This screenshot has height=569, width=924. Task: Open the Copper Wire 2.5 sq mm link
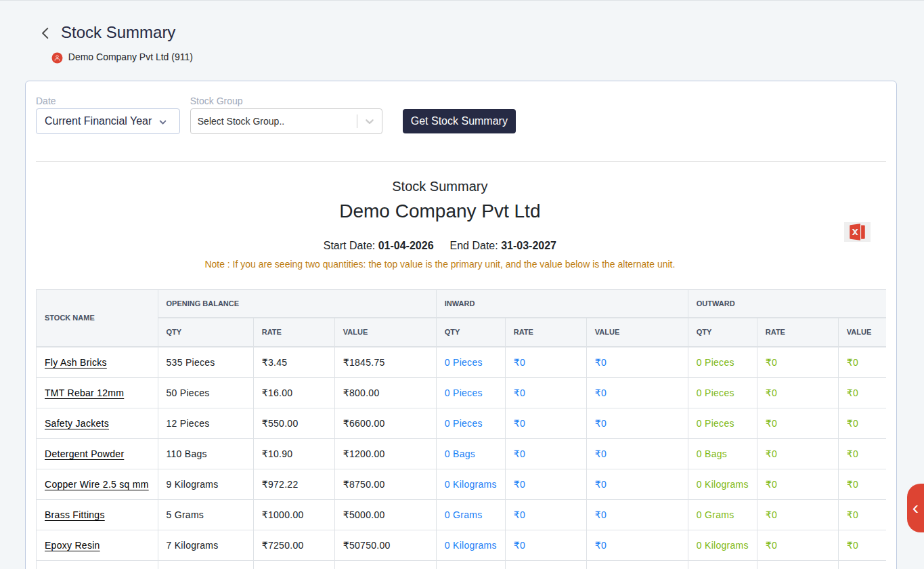pos(97,484)
